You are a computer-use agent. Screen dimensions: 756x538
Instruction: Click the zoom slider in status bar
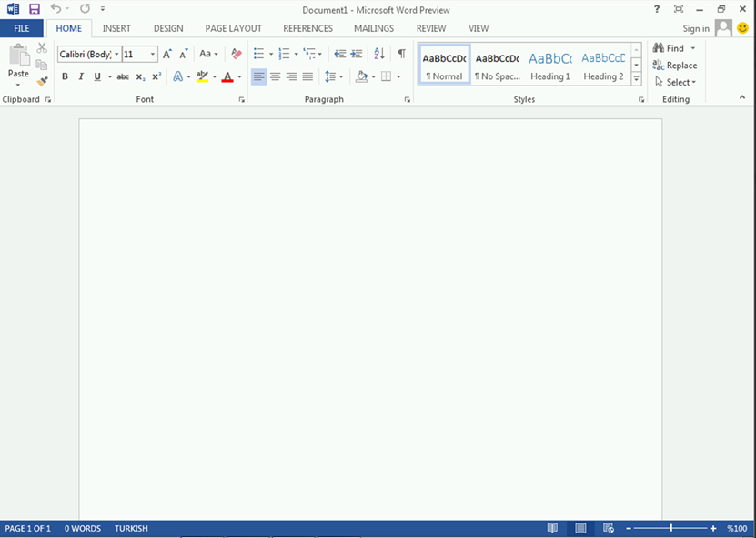click(x=671, y=529)
